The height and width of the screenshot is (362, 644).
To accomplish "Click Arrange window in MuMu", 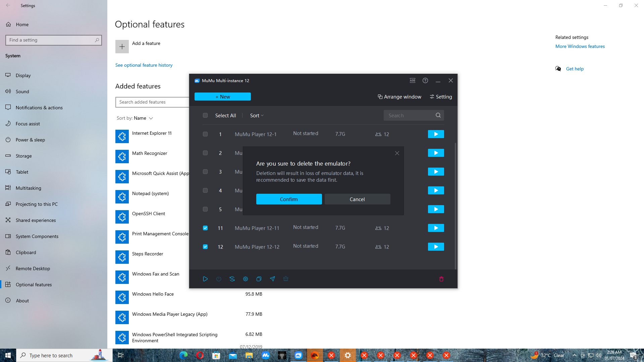I will pyautogui.click(x=399, y=97).
